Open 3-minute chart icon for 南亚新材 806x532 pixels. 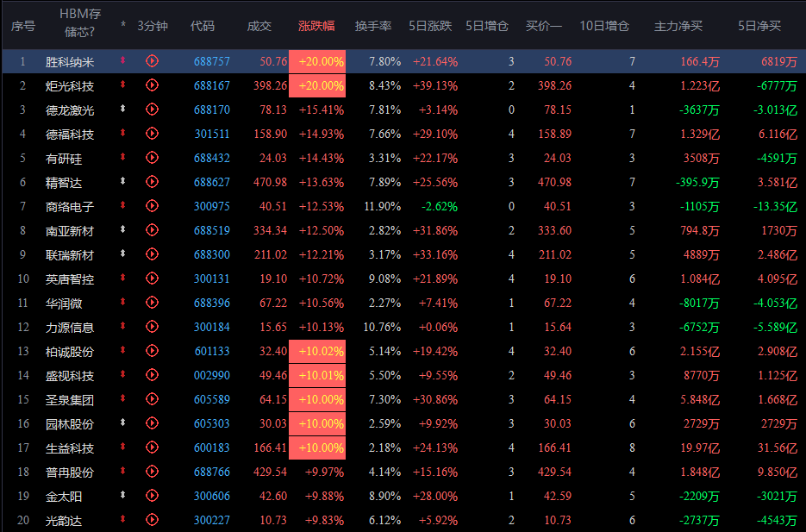[153, 230]
